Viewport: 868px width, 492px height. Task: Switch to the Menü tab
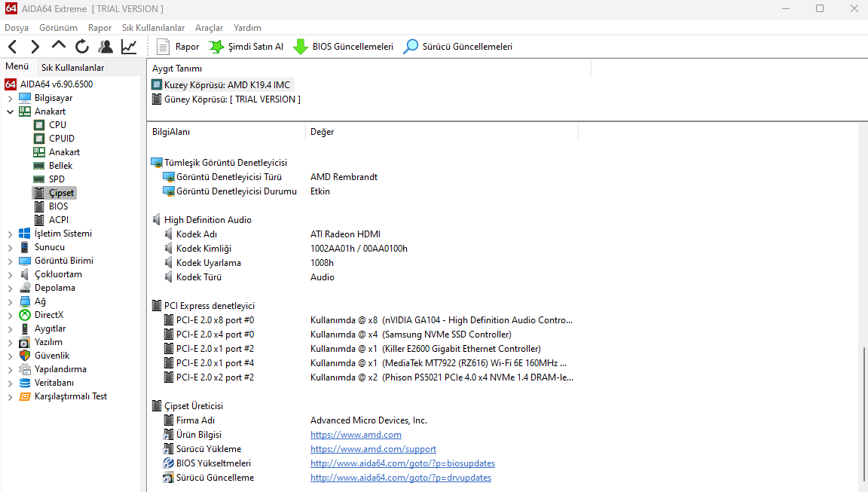[17, 66]
